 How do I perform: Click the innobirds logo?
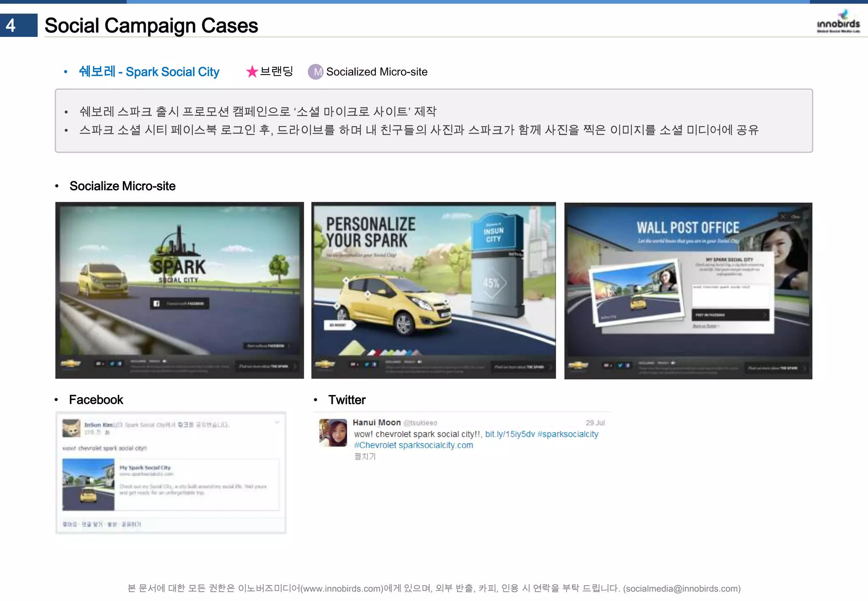(838, 21)
